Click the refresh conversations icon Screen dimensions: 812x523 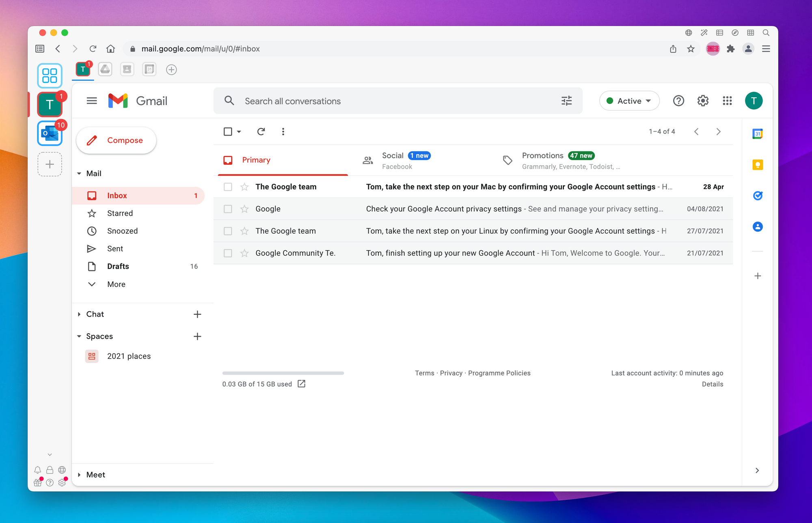(x=261, y=131)
